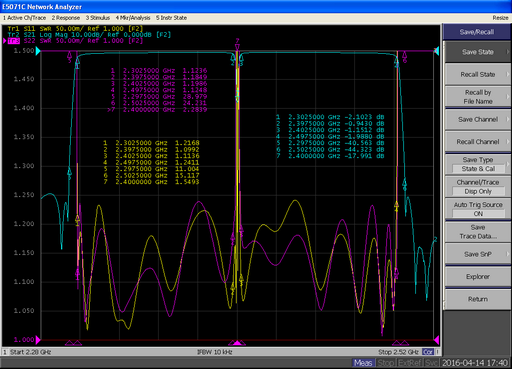
Task: Toggle Auto Trig Source ON
Action: click(478, 209)
